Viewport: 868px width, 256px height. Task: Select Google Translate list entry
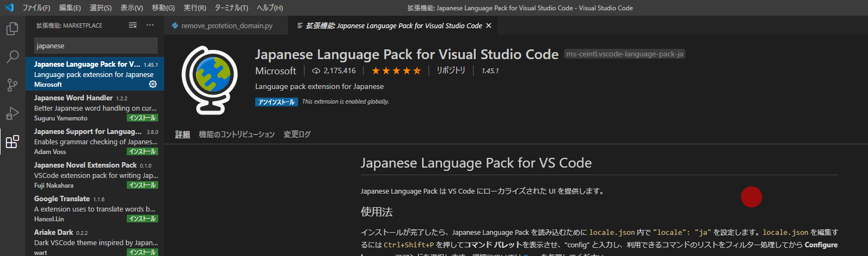point(95,208)
